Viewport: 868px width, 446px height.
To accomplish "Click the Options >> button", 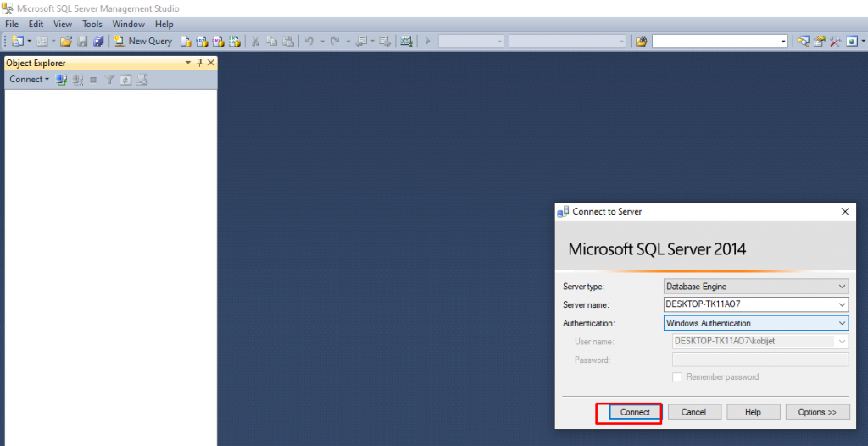I will tap(817, 412).
